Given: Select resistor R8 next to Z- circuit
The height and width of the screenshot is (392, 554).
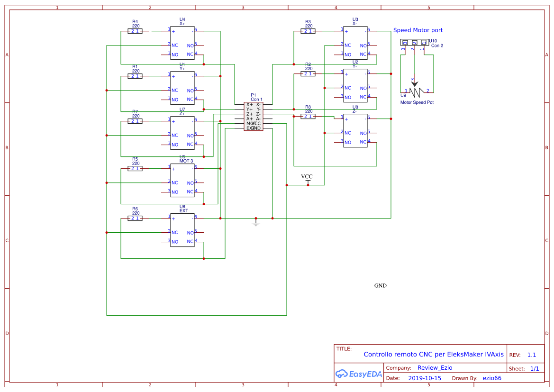Looking at the screenshot, I should coord(308,116).
